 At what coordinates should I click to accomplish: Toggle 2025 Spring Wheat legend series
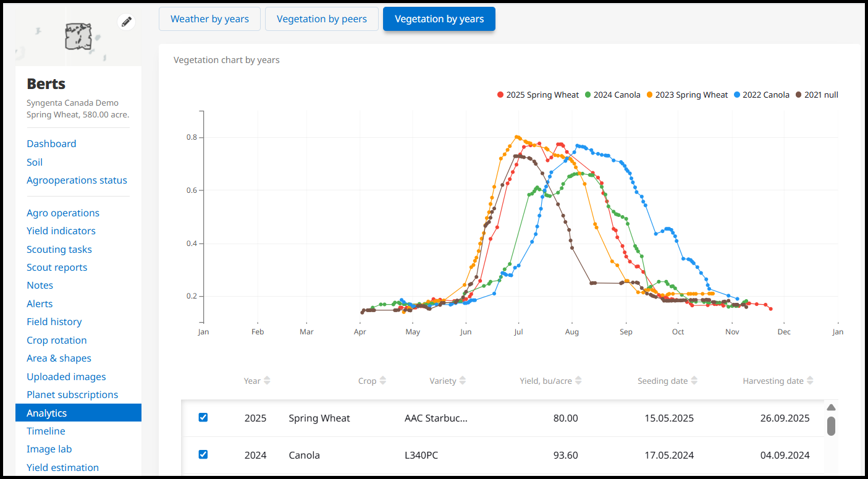[538, 95]
